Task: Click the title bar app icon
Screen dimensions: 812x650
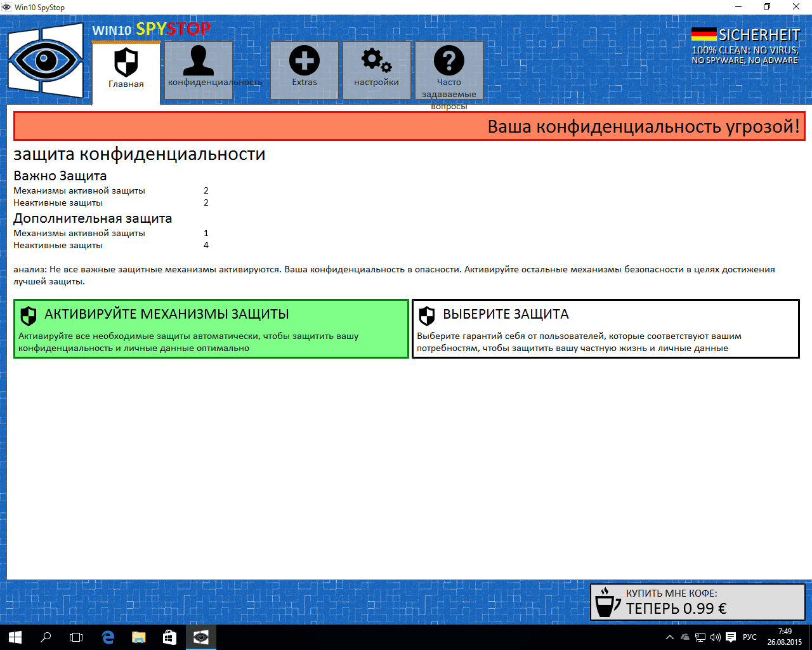Action: (x=6, y=7)
